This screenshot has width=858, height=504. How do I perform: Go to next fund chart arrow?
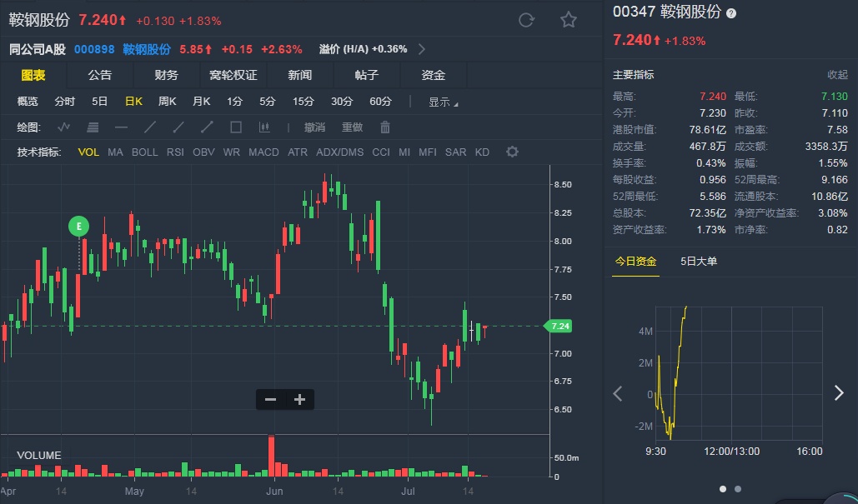point(840,393)
